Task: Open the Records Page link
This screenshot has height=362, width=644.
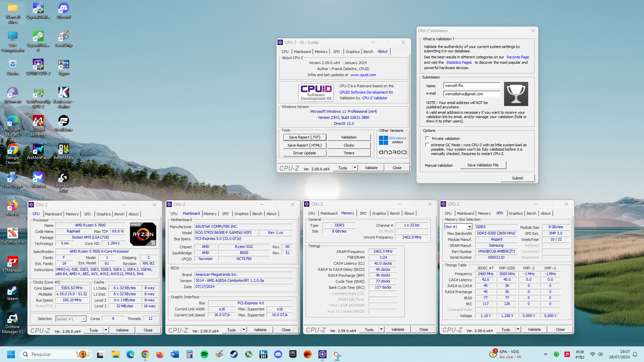Action: (518, 57)
